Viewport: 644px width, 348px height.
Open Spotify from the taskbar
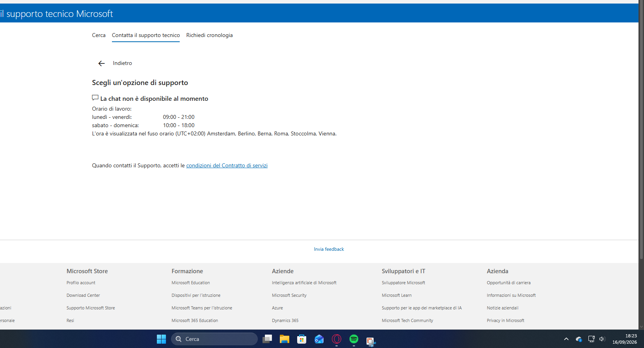(x=354, y=339)
